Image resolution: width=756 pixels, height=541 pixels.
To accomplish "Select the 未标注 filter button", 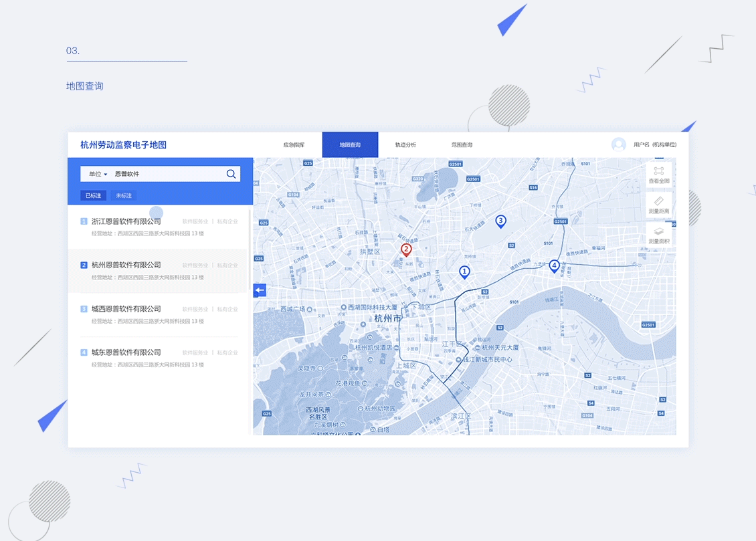I will 124,195.
